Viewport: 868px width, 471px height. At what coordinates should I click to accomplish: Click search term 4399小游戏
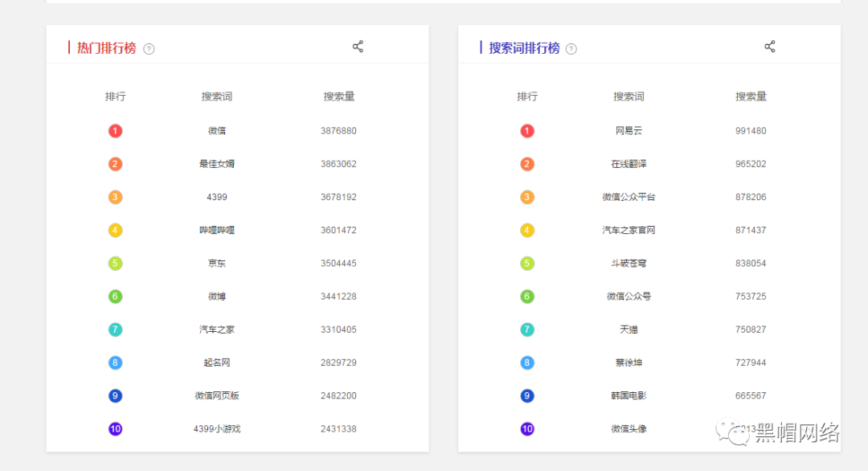[217, 429]
